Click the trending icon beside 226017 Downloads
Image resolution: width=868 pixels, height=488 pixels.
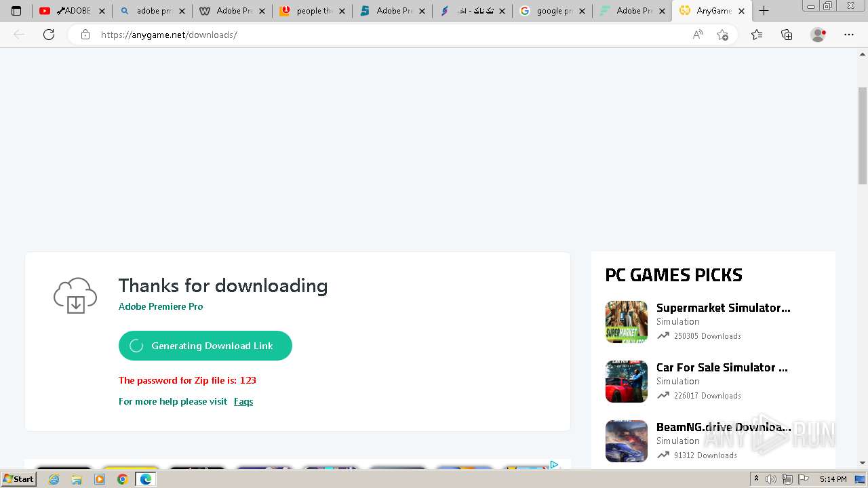[x=663, y=396]
